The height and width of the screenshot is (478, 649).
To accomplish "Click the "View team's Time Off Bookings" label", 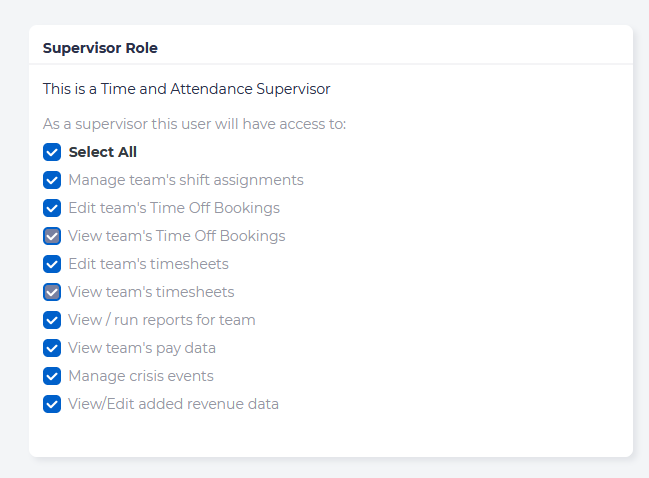I will (177, 236).
